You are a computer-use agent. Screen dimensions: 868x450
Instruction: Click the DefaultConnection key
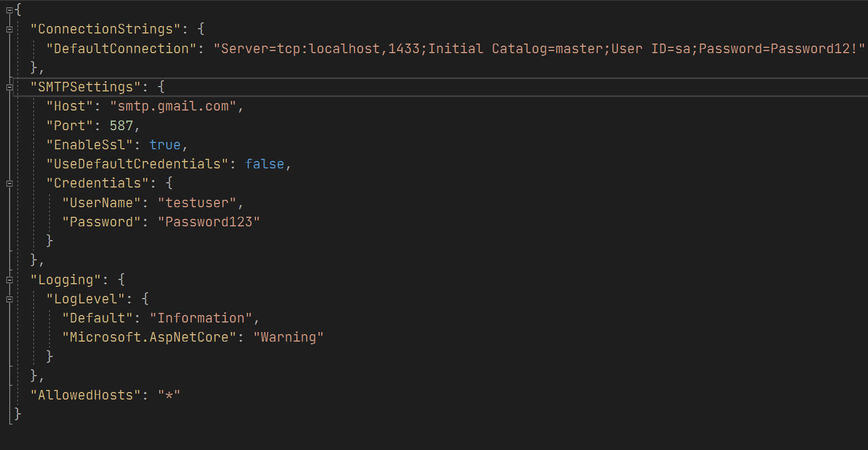122,49
